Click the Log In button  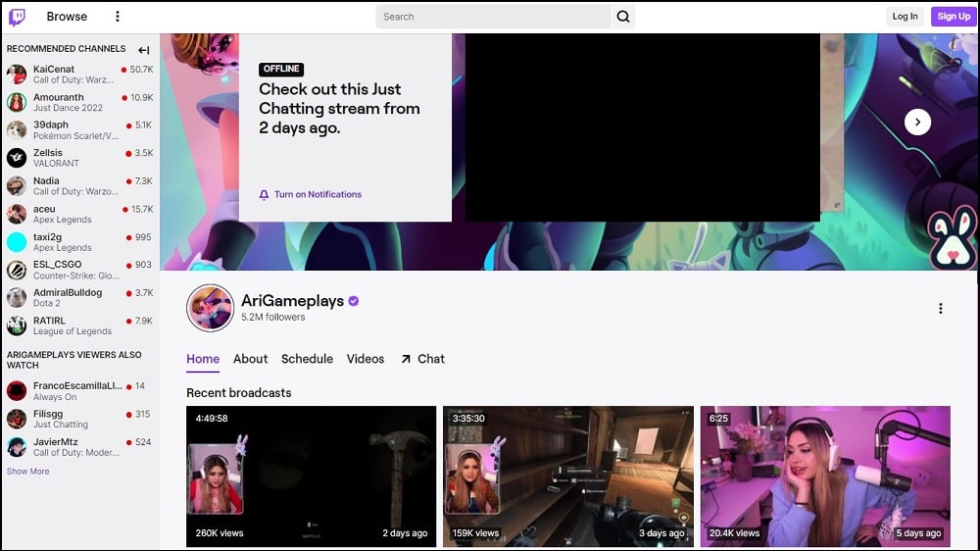point(905,17)
